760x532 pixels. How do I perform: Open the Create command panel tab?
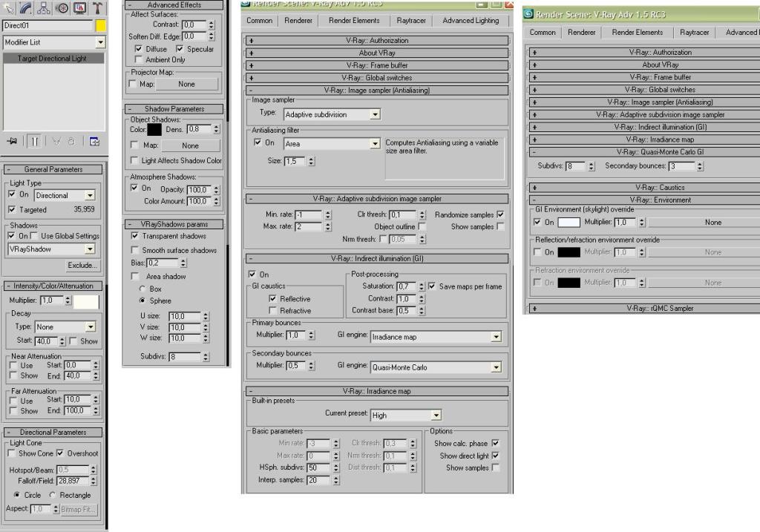tap(9, 7)
